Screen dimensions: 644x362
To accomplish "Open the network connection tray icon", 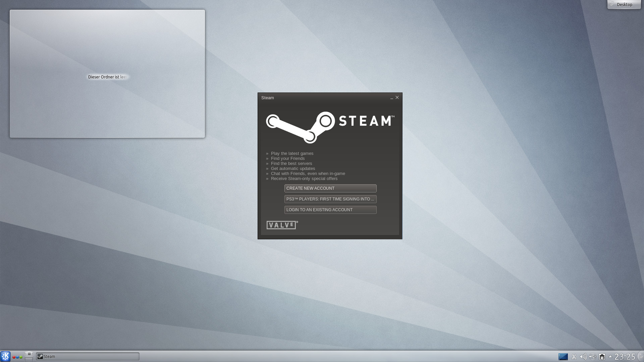I will click(x=602, y=357).
